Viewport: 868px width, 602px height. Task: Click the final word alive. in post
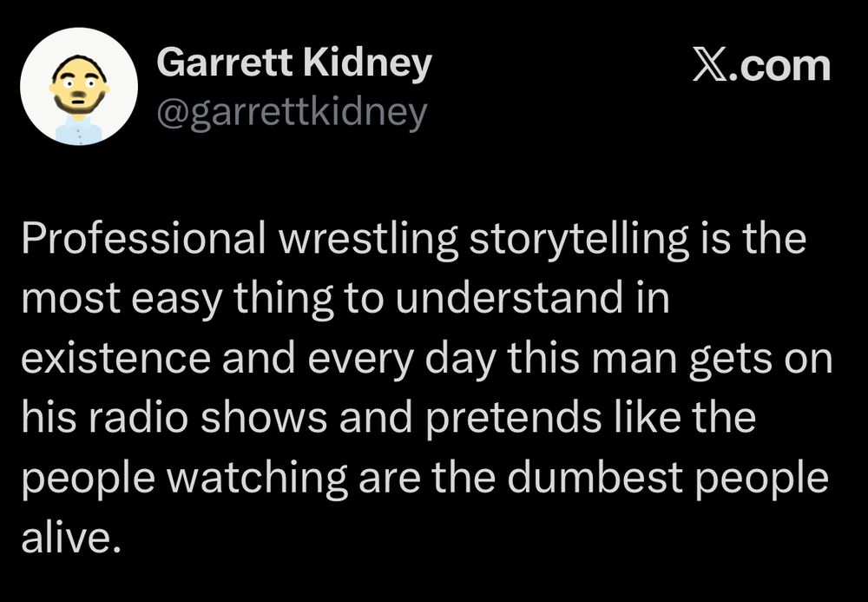tap(71, 537)
